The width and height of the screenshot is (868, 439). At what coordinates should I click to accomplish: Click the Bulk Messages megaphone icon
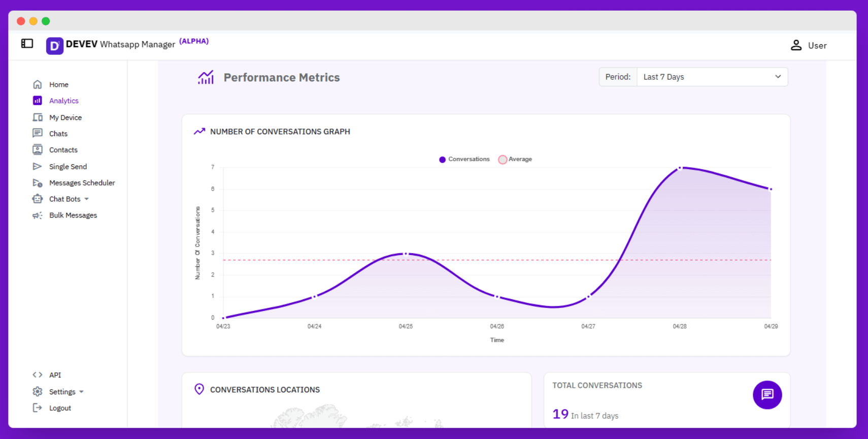(38, 215)
